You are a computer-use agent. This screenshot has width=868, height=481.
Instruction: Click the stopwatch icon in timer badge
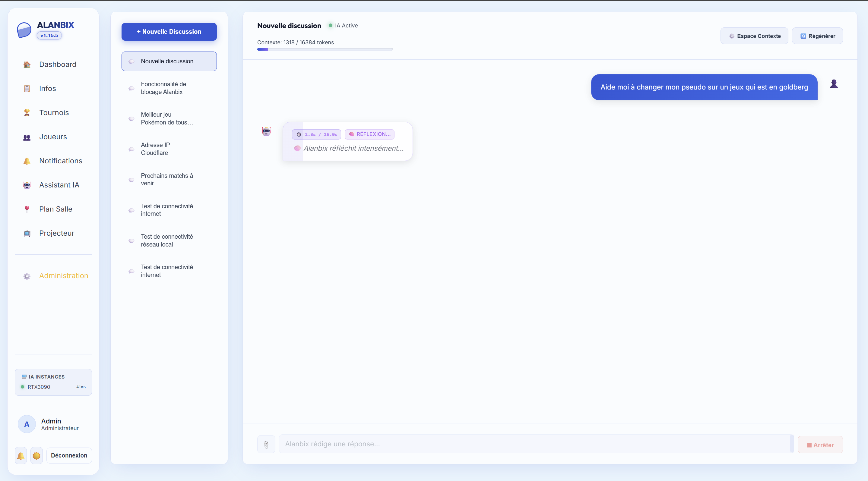[299, 134]
